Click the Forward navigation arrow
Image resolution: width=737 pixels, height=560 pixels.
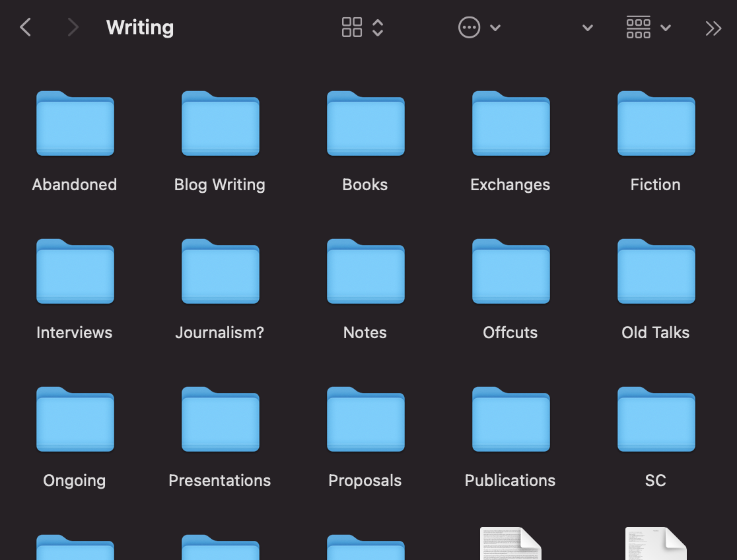(x=73, y=28)
